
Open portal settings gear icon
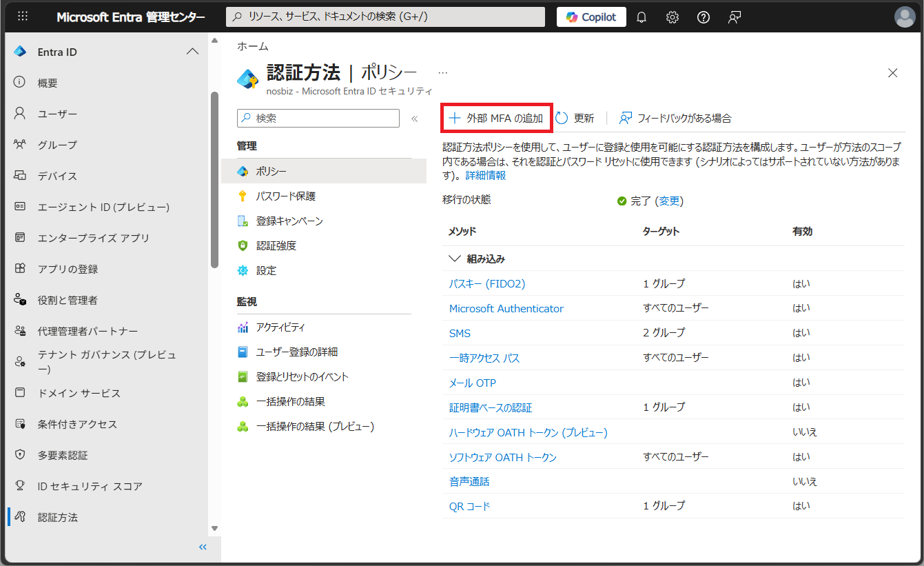pyautogui.click(x=673, y=17)
